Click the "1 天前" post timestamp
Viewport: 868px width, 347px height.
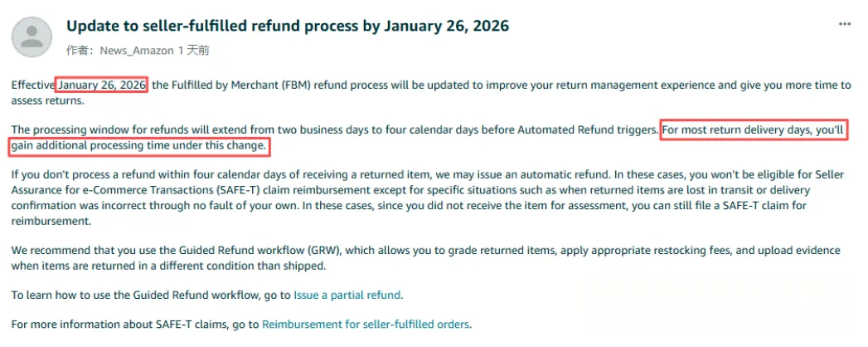coord(194,51)
